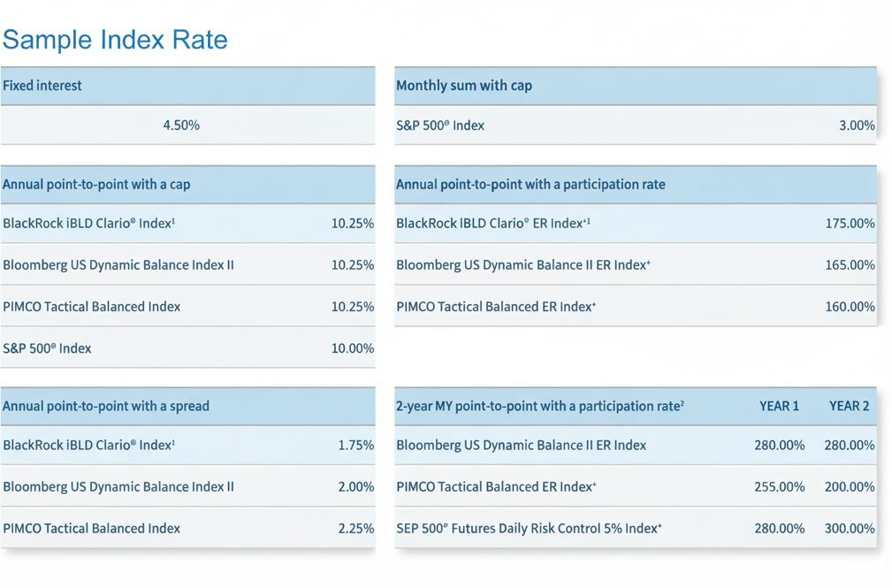The height and width of the screenshot is (588, 892).
Task: Select "Annual point-to-point with a cap" header
Action: [x=96, y=185]
